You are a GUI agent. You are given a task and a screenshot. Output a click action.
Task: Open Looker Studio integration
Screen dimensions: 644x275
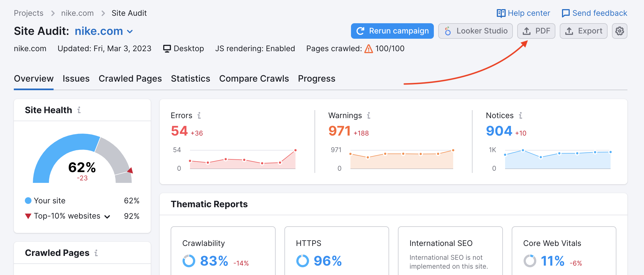pyautogui.click(x=476, y=31)
